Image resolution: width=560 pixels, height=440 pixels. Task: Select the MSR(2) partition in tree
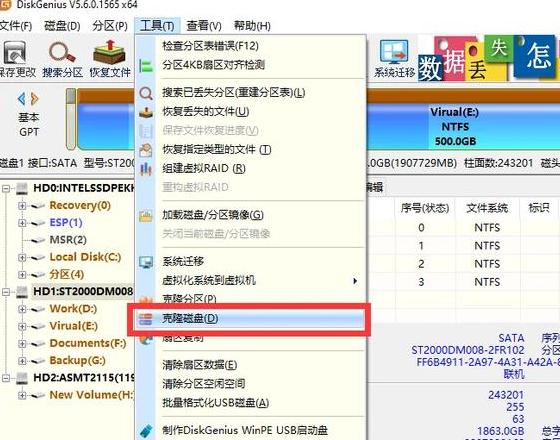tap(68, 240)
